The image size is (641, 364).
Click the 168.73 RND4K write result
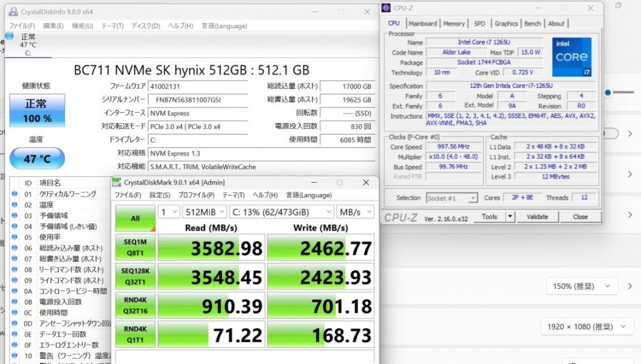(320, 335)
